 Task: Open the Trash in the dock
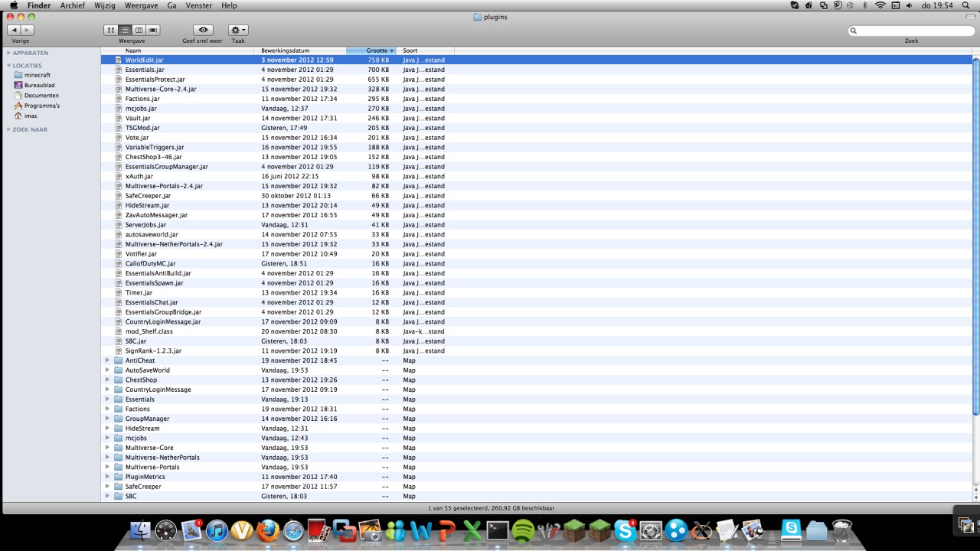click(x=842, y=530)
